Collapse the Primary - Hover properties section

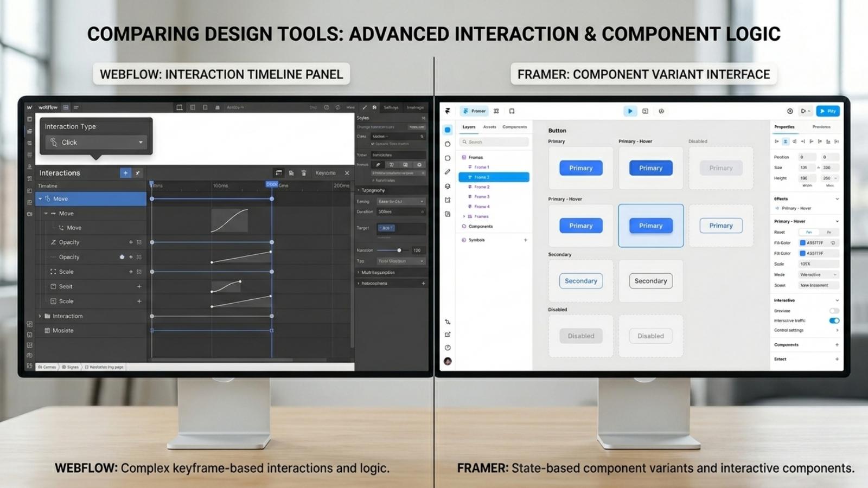point(837,221)
